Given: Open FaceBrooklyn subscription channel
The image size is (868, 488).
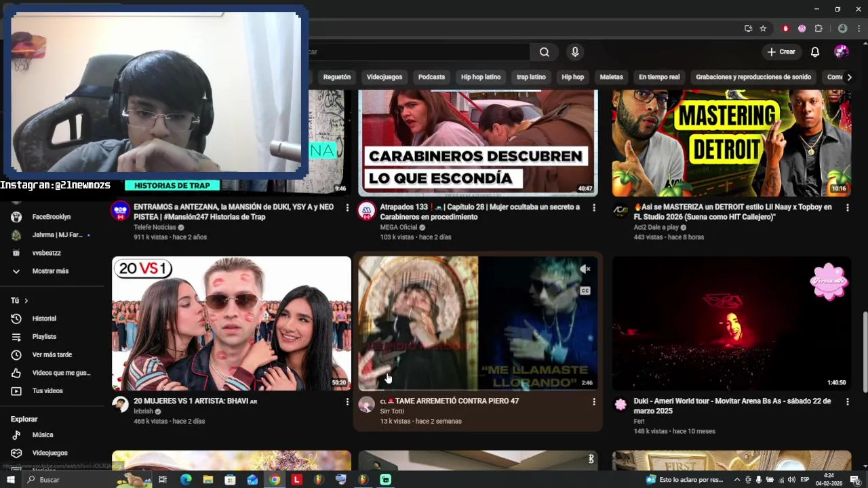Looking at the screenshot, I should click(51, 217).
